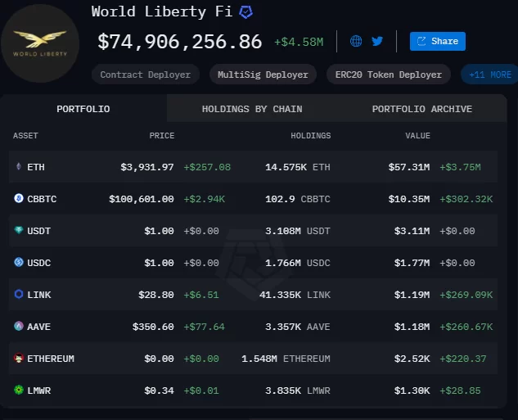Click the CBBTC token icon

point(19,198)
